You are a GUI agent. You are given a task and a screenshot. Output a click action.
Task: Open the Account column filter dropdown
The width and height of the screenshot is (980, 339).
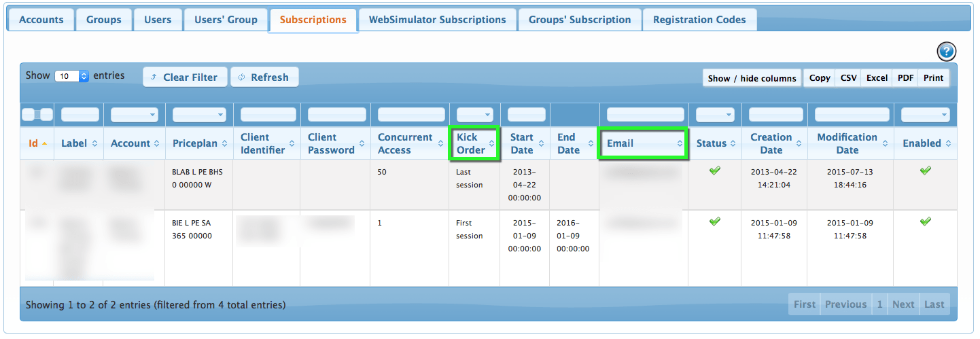pos(135,115)
